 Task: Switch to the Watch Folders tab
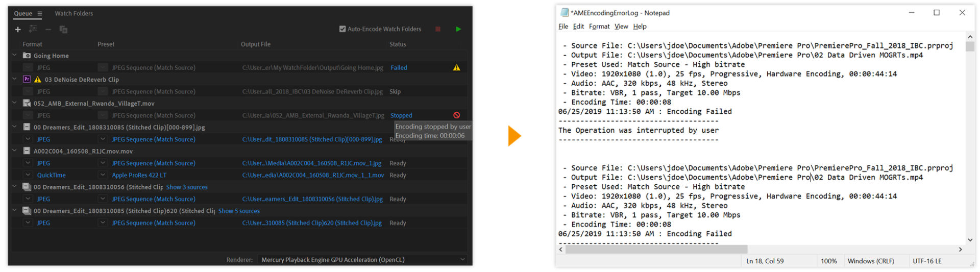[74, 13]
